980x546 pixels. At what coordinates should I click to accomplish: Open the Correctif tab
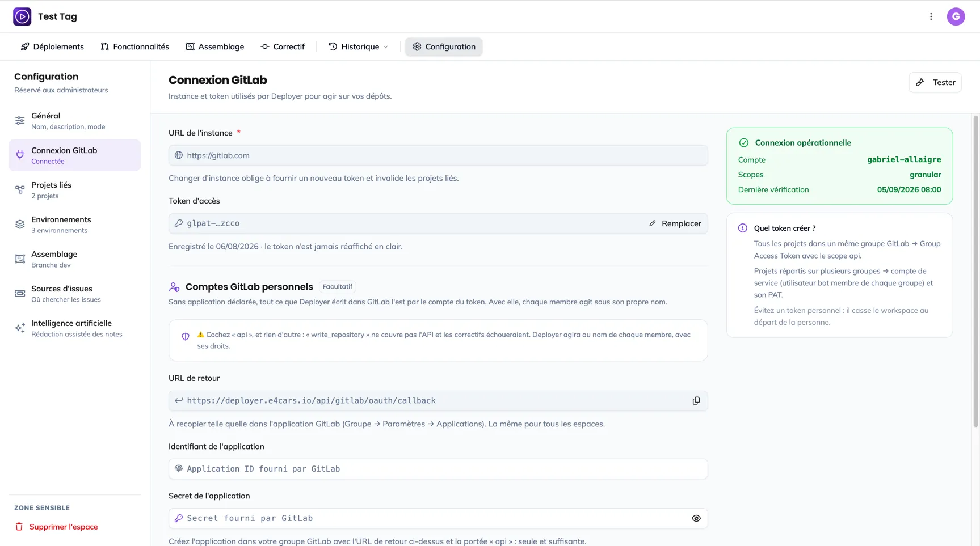tap(283, 46)
